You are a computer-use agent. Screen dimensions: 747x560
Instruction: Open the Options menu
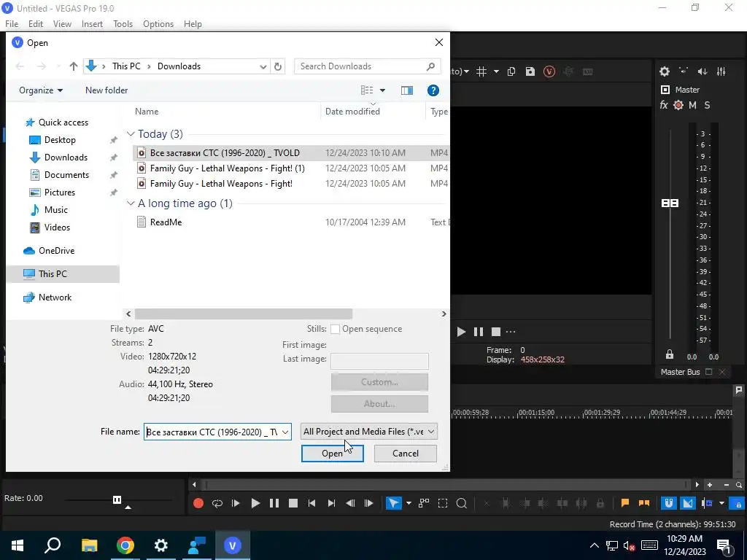pos(158,24)
